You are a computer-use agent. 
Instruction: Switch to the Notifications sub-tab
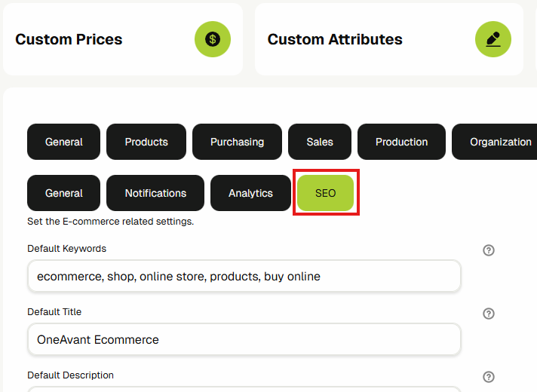(x=155, y=193)
